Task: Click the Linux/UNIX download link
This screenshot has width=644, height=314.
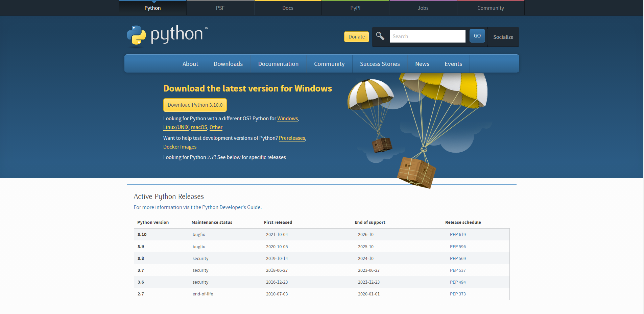Action: 176,127
